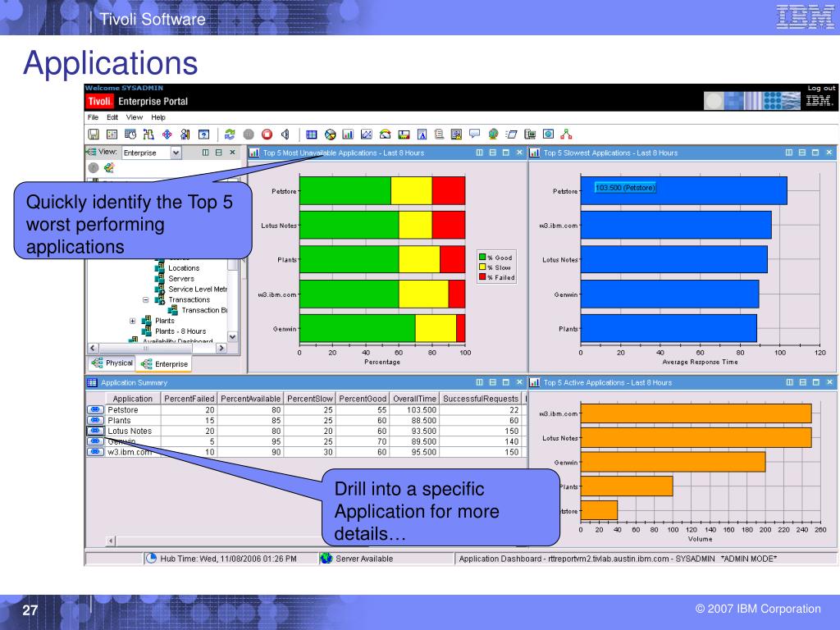This screenshot has width=840, height=630.
Task: Select the Table view toolbar icon
Action: [311, 134]
